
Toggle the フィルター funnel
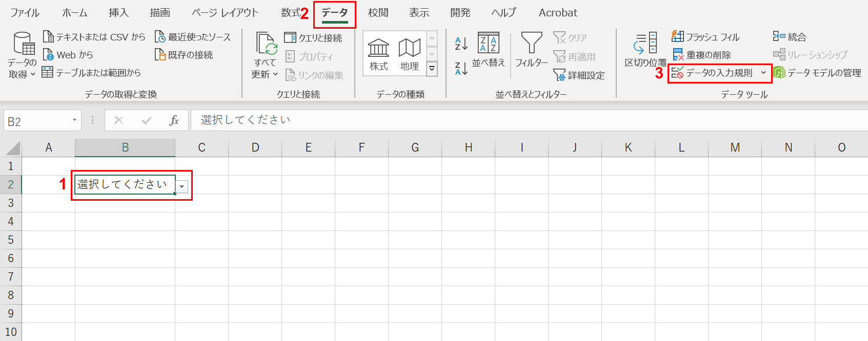click(x=531, y=49)
